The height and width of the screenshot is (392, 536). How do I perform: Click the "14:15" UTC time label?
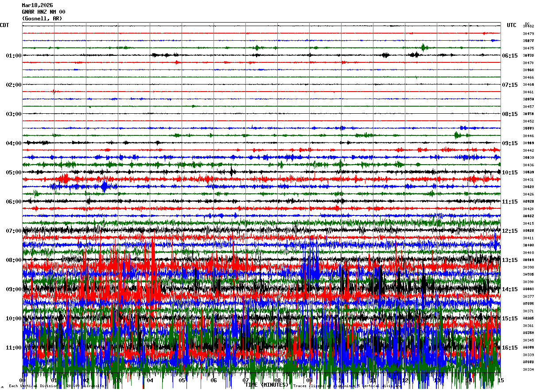point(510,289)
